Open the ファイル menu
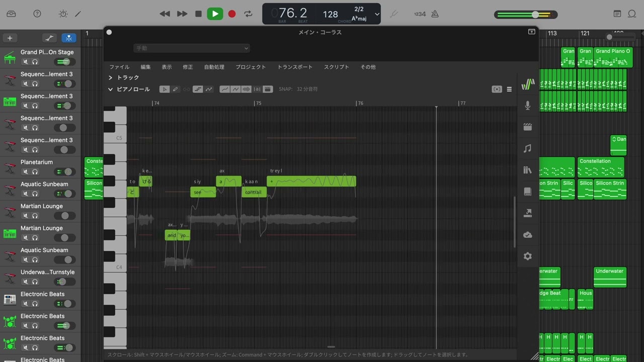 click(x=119, y=67)
